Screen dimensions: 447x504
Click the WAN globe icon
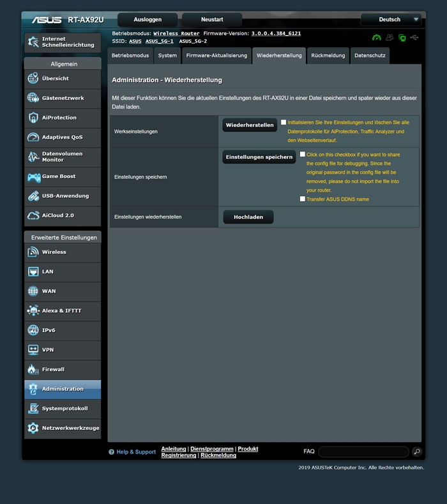click(33, 291)
